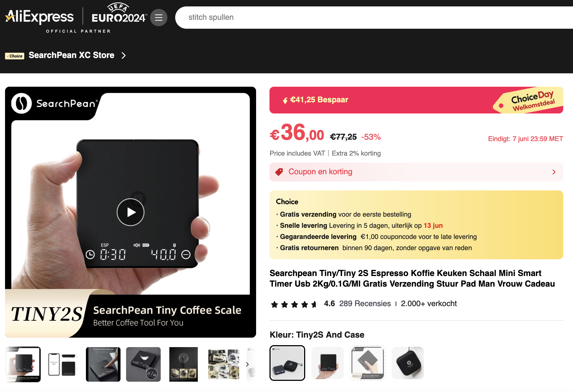The height and width of the screenshot is (392, 573).
Task: Click the star rating icons
Action: (x=294, y=304)
